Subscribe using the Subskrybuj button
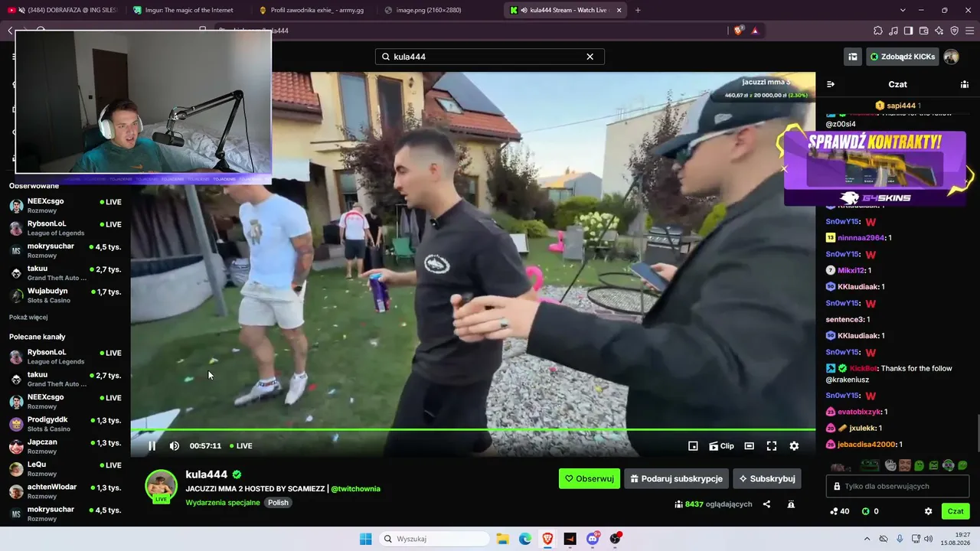Screen dimensions: 980x551 point(767,478)
